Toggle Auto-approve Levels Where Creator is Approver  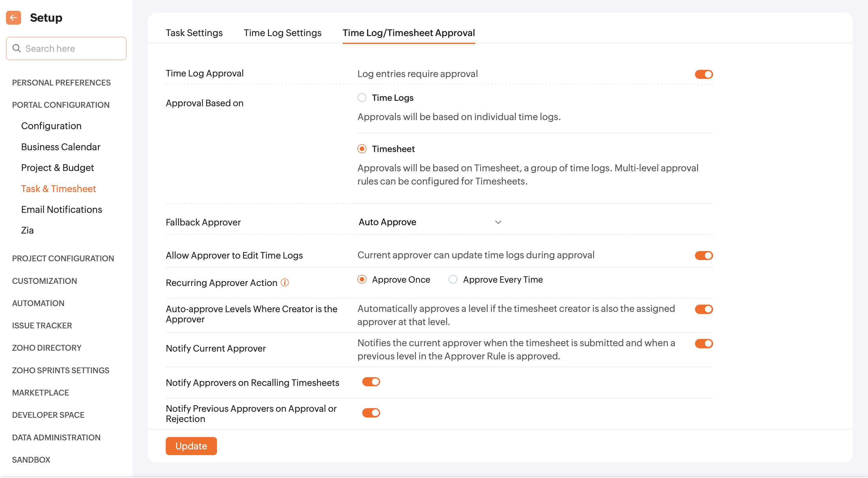pyautogui.click(x=703, y=309)
